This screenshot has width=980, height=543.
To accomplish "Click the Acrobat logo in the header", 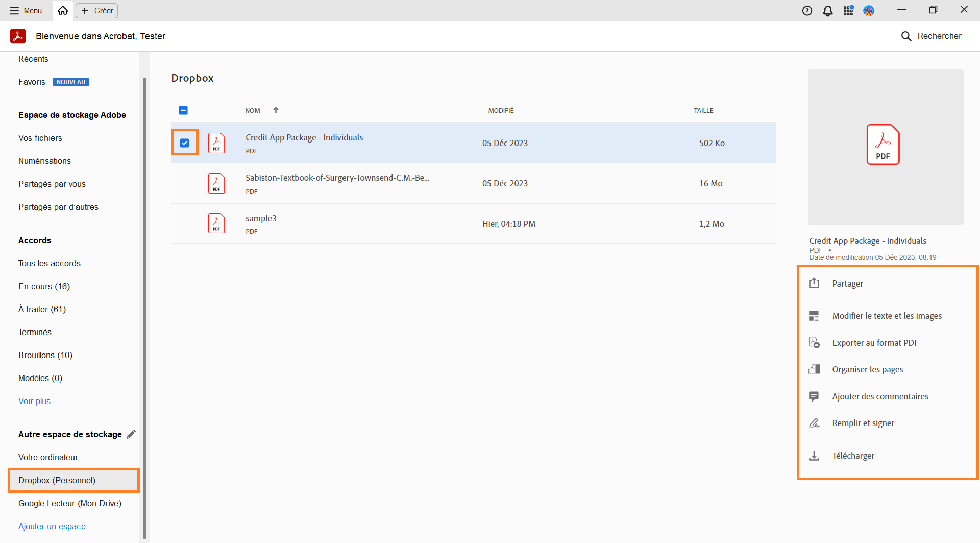I will click(18, 36).
